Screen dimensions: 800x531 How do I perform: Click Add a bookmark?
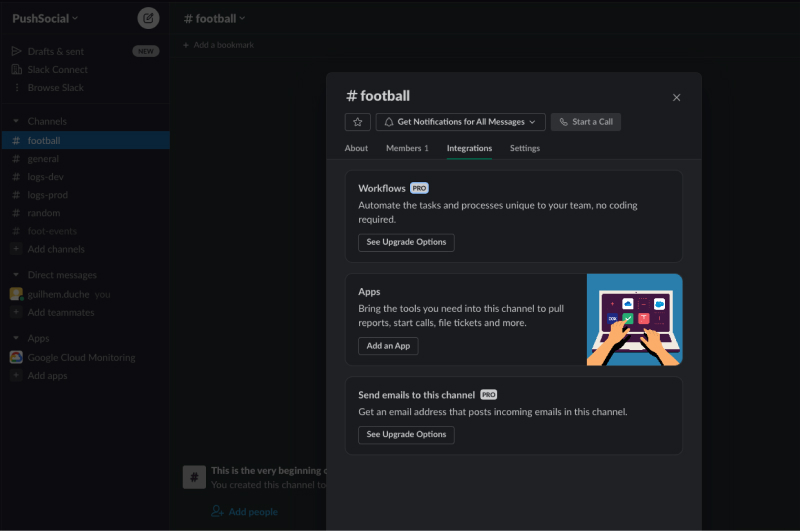pos(218,45)
